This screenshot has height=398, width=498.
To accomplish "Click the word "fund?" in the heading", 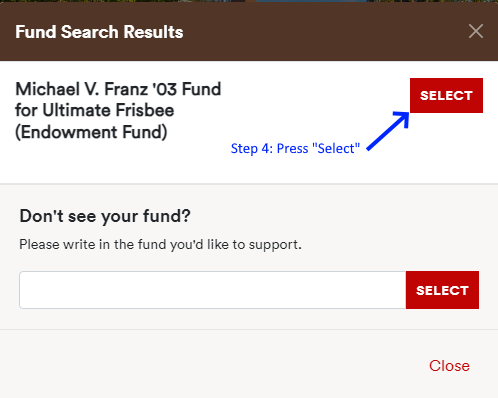I will (167, 216).
